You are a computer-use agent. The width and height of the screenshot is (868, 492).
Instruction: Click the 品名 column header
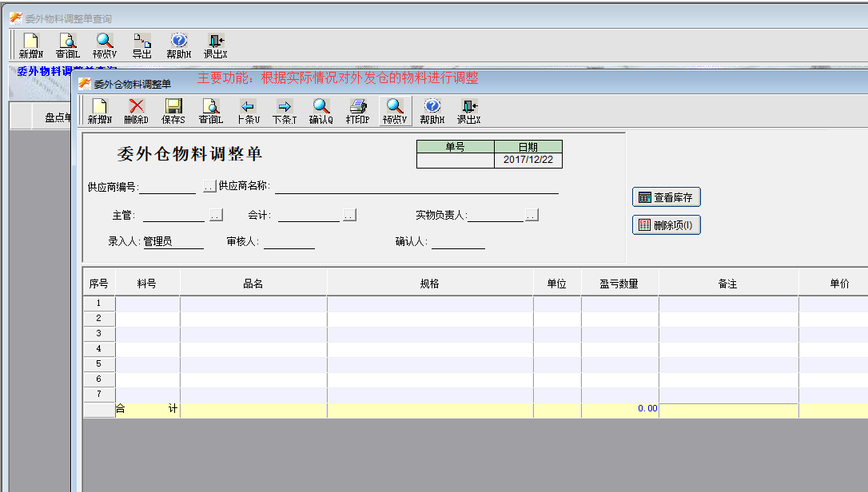pyautogui.click(x=253, y=284)
